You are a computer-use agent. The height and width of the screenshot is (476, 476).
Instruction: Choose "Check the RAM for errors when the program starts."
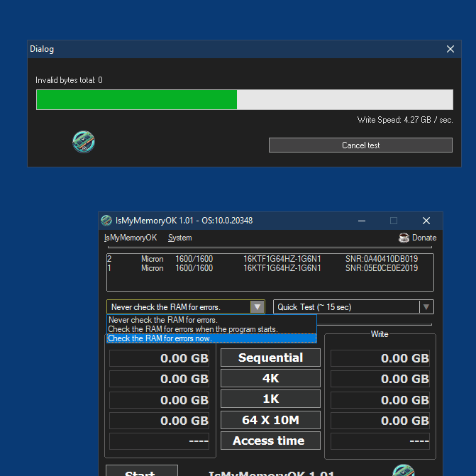pyautogui.click(x=211, y=329)
